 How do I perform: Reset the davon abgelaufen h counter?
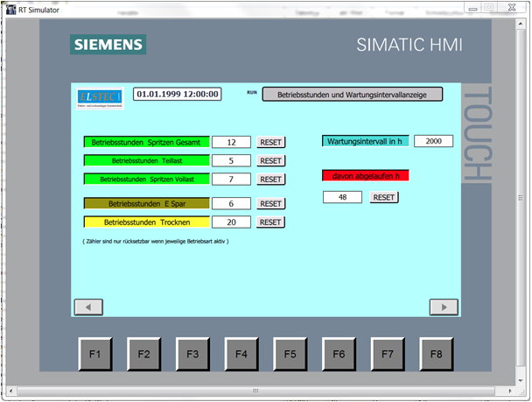coord(384,197)
